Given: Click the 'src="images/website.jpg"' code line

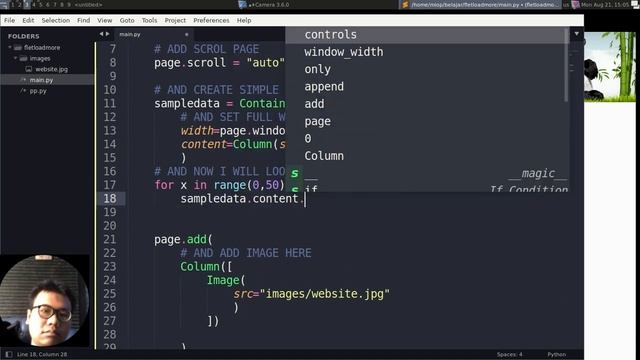Looking at the screenshot, I should coord(311,294).
